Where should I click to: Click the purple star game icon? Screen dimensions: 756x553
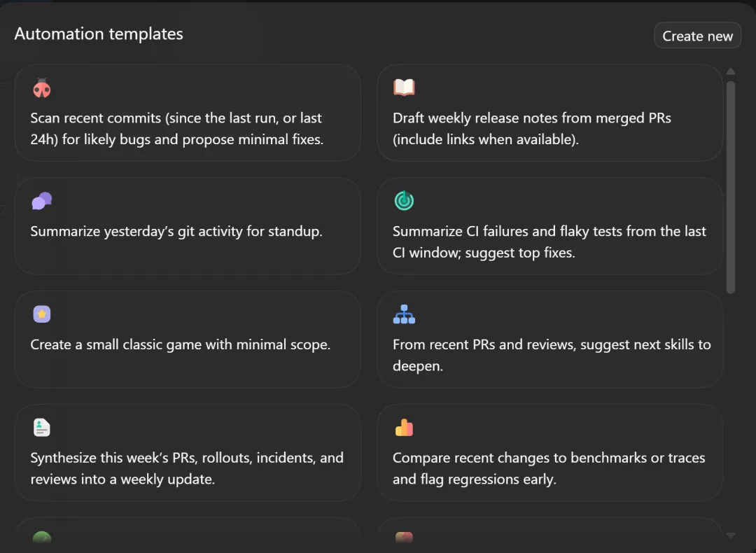[x=42, y=314]
